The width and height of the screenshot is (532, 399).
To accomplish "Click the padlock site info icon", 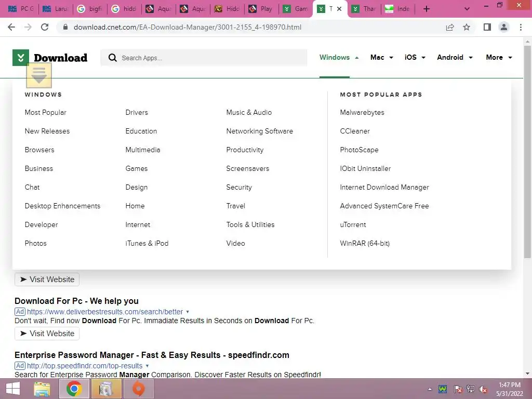I will [x=65, y=27].
